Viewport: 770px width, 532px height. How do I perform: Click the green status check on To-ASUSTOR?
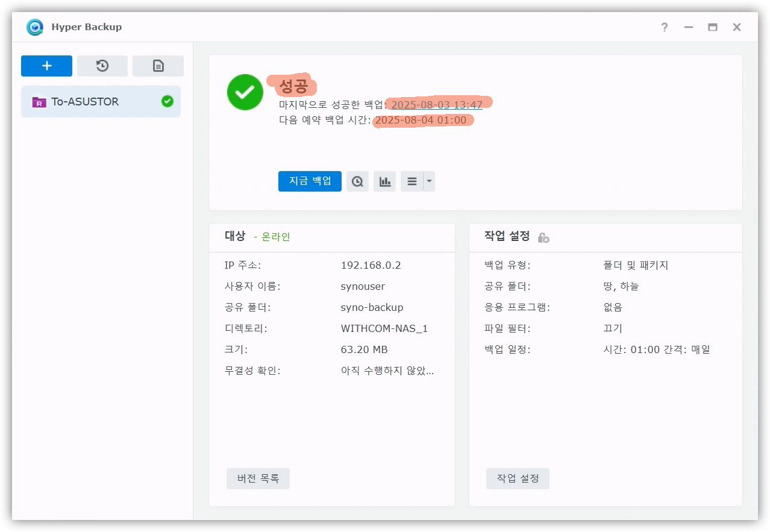pos(167,101)
